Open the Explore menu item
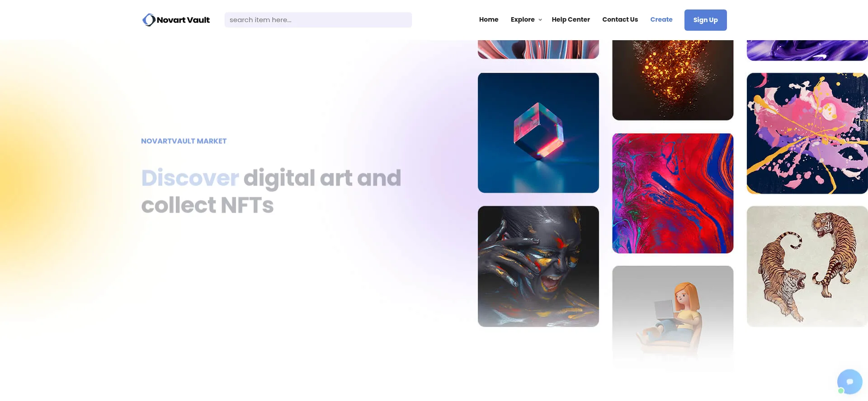 (523, 19)
